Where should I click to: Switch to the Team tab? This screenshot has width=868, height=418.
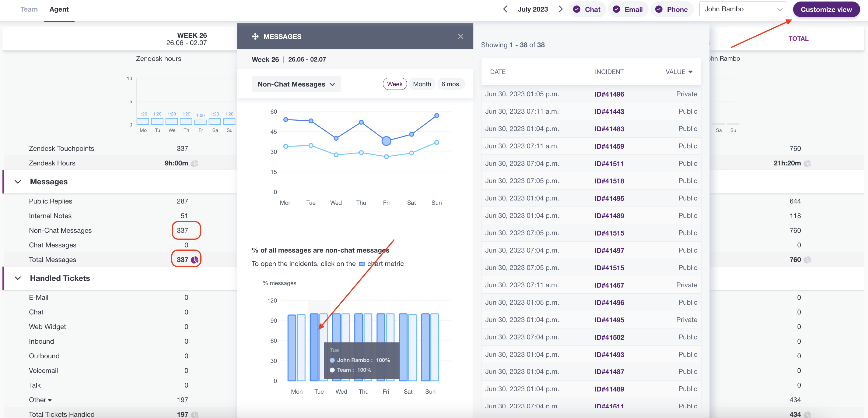tap(29, 9)
